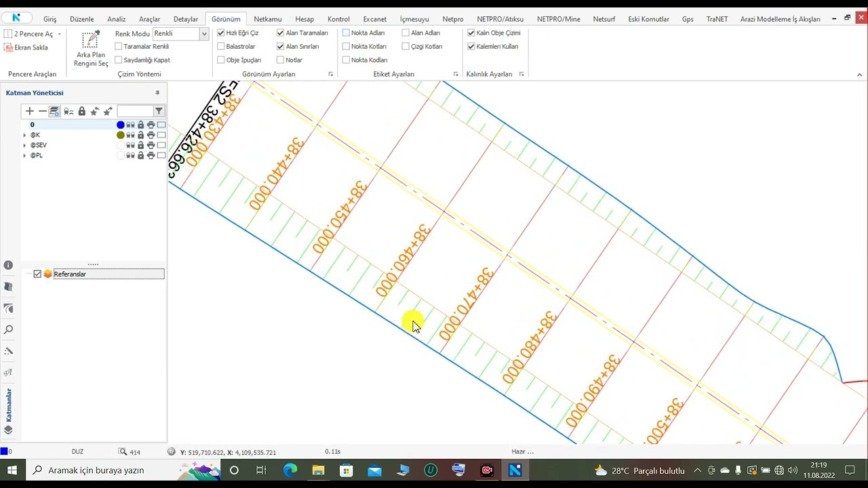Click the Arka Plan Rengini Seç icon
This screenshot has width=868, height=488.
91,40
